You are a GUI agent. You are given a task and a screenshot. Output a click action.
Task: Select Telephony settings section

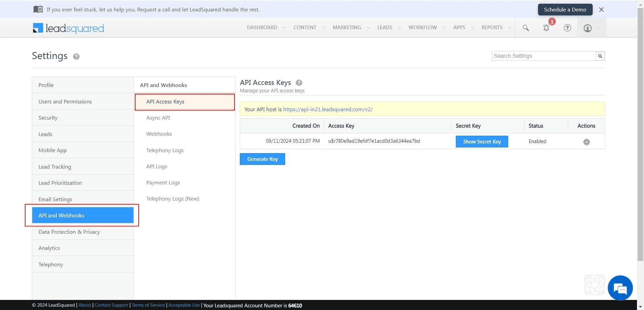tap(83, 265)
